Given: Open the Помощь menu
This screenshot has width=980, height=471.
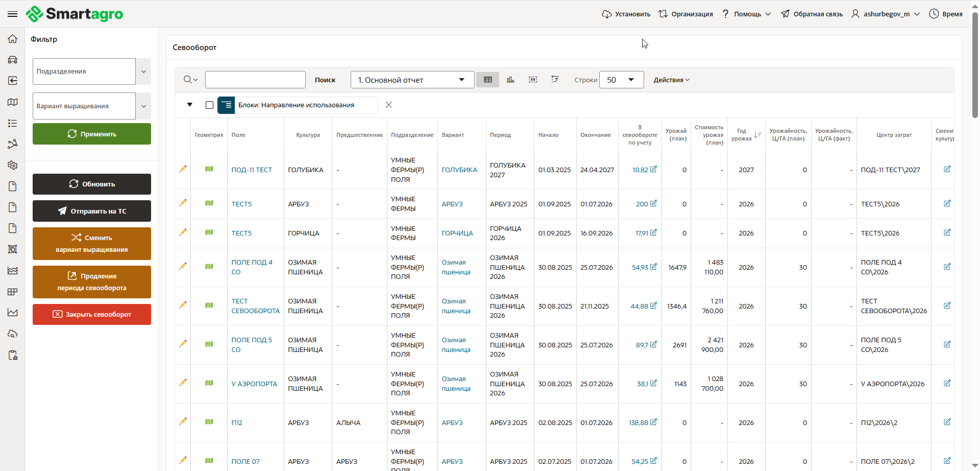Looking at the screenshot, I should point(747,14).
